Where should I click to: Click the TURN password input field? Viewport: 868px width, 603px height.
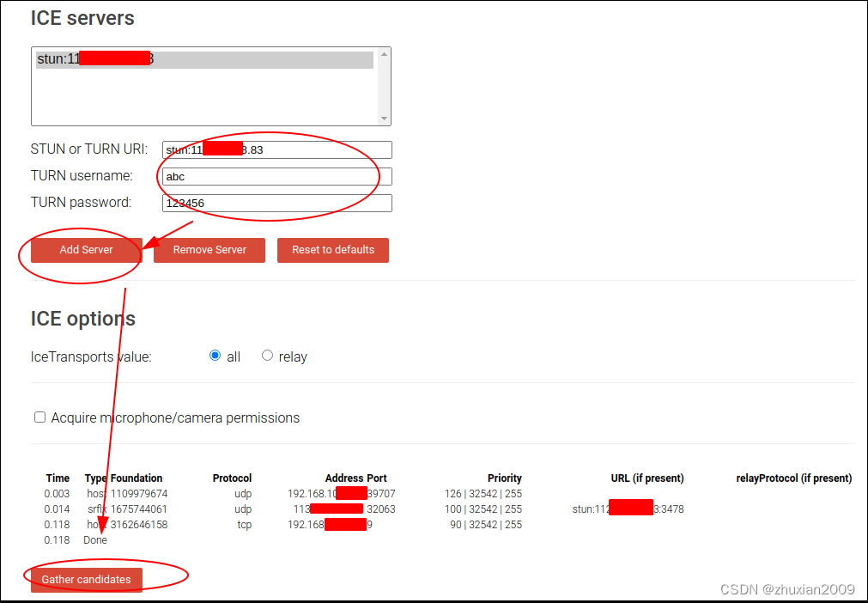pyautogui.click(x=276, y=203)
